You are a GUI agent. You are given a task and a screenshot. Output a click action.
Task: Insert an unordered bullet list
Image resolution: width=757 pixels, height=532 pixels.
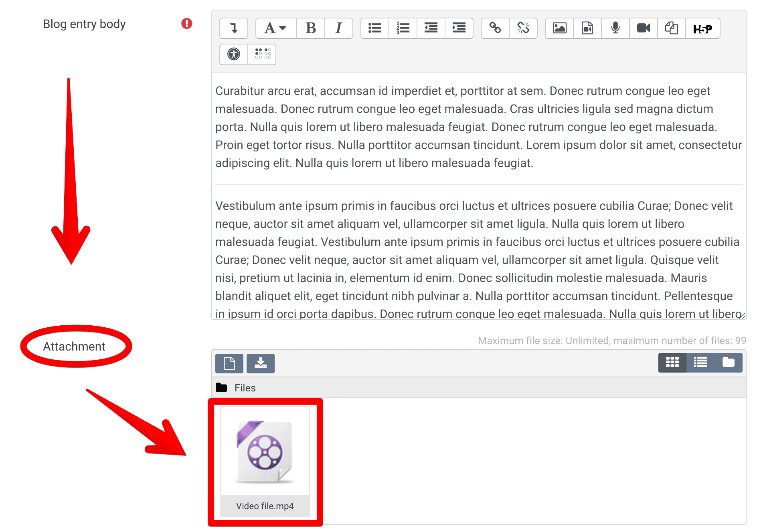click(375, 28)
